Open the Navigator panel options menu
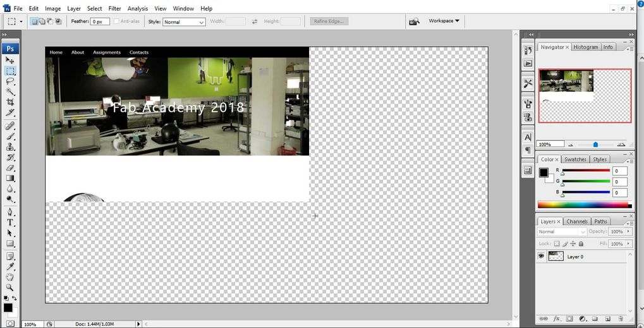 [631, 49]
